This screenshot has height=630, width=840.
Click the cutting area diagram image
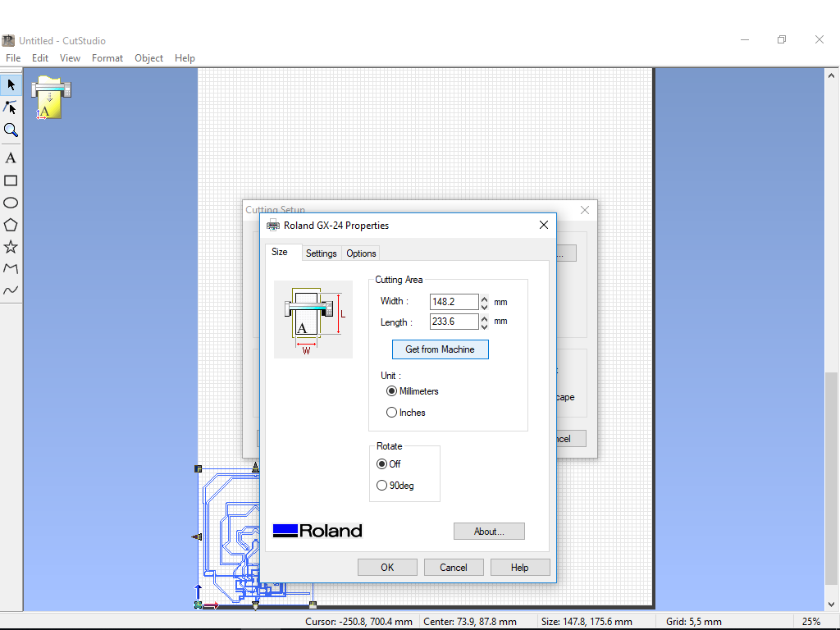click(313, 319)
